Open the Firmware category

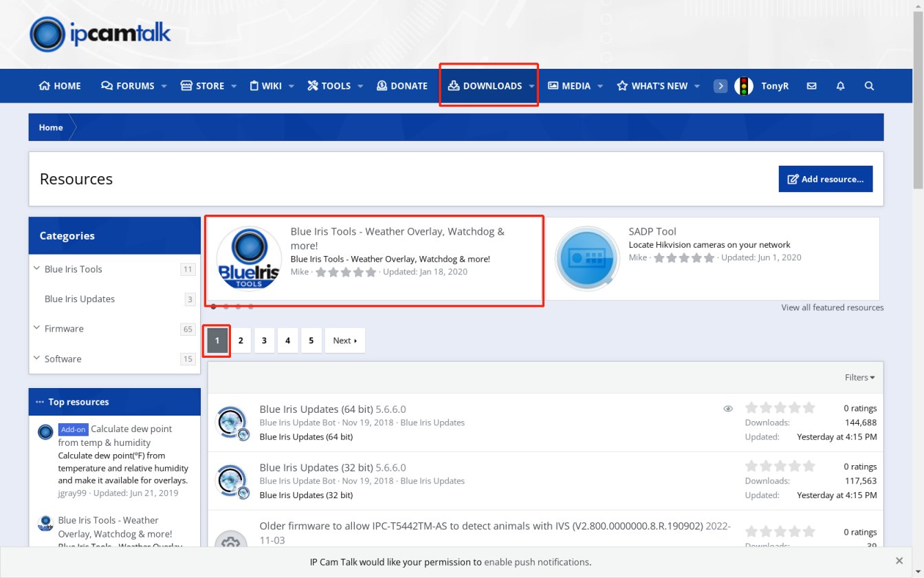pyautogui.click(x=64, y=329)
